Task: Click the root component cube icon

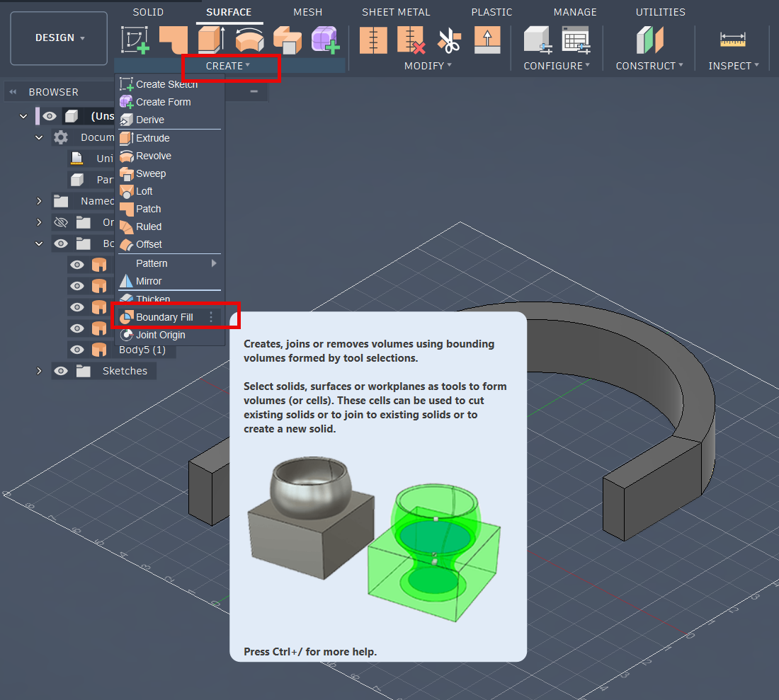Action: 72,116
